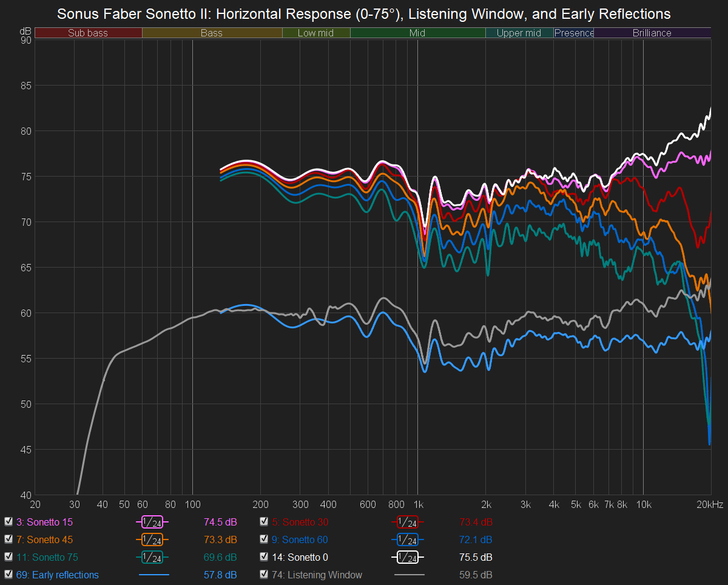Click the 59.5 dB Listening Window value

pyautogui.click(x=476, y=575)
